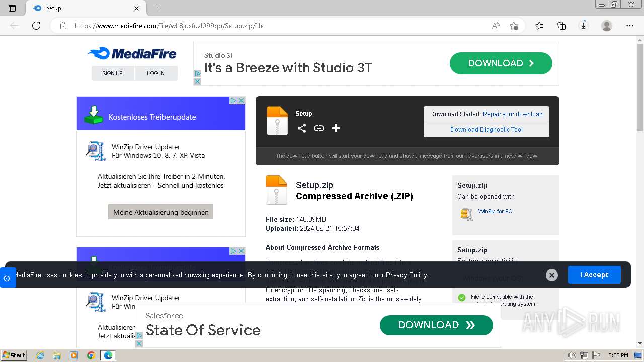Click the share icon under Setup
The width and height of the screenshot is (644, 362).
coord(302,128)
